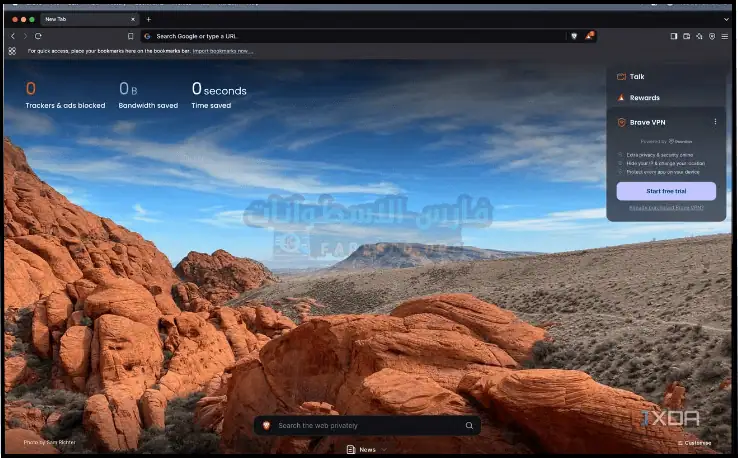Screen dimensions: 738x458
Task: Open the three-dot menu on Brave VPN card
Action: pyautogui.click(x=715, y=122)
